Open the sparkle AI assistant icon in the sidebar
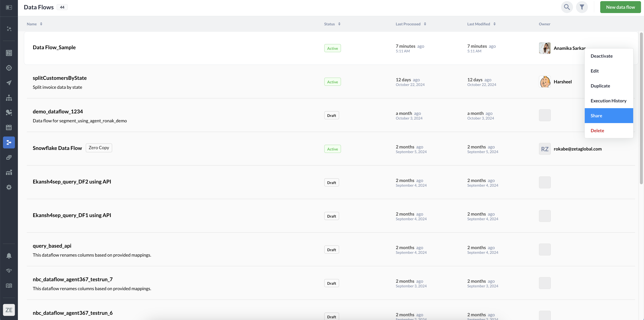This screenshot has height=320, width=644. (x=9, y=29)
